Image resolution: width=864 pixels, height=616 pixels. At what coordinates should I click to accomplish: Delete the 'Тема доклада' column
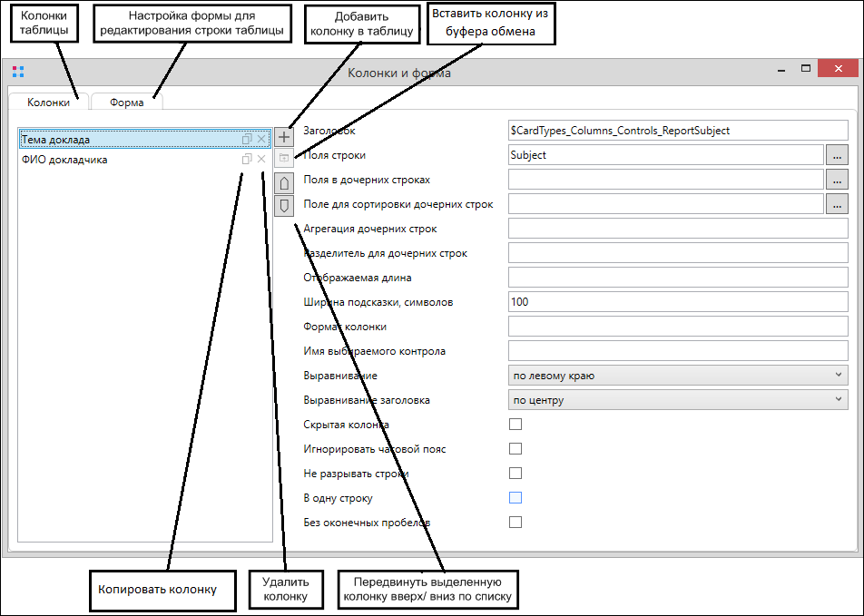261,139
